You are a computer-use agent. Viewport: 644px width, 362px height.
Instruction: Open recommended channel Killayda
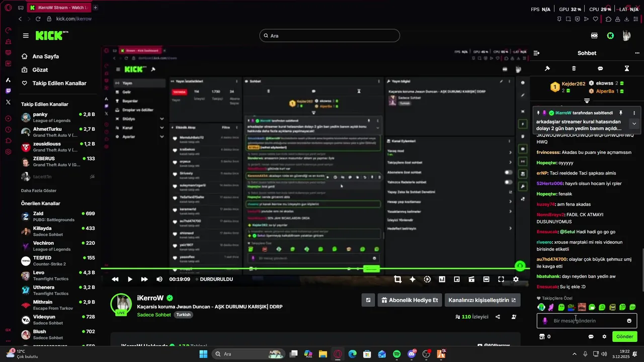(58, 231)
